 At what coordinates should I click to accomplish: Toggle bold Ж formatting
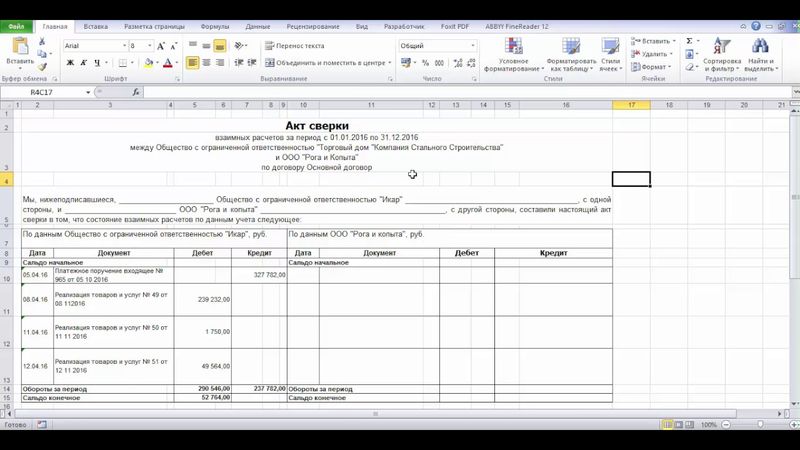click(x=70, y=62)
